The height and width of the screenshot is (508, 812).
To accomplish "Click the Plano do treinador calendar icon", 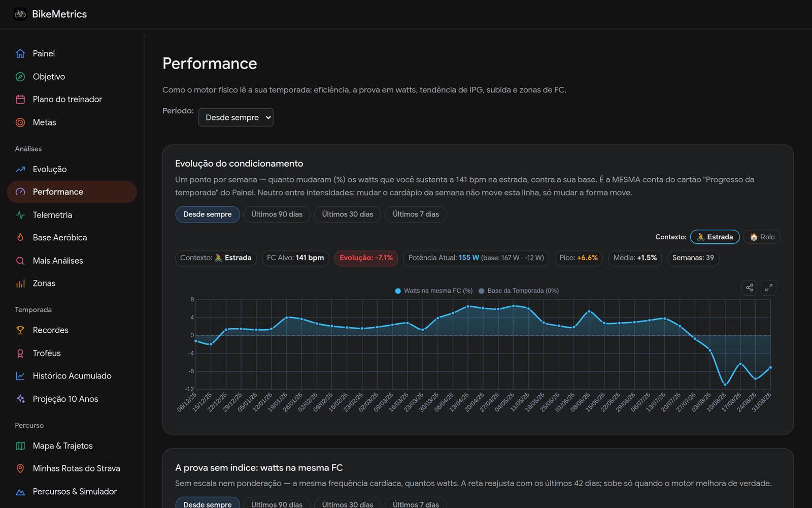I will [20, 100].
